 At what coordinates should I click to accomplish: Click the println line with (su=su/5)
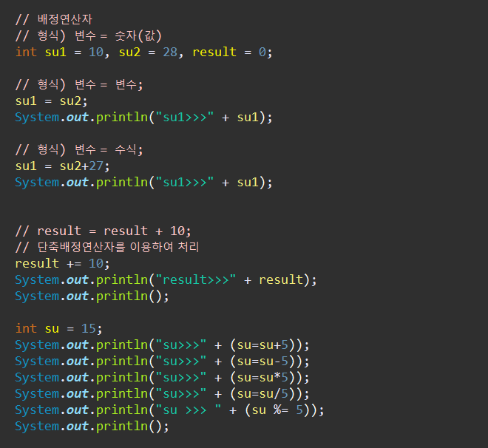tap(162, 394)
